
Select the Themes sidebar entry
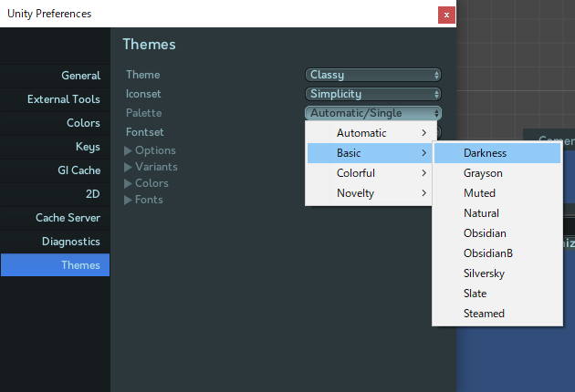(x=55, y=265)
